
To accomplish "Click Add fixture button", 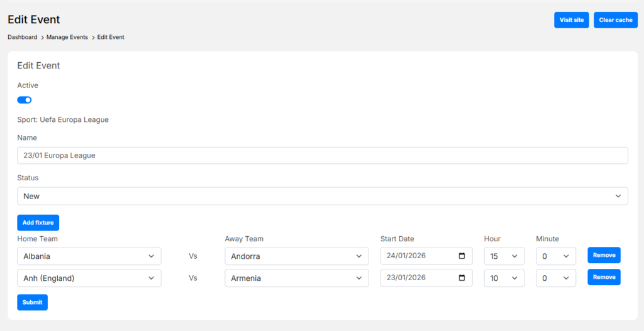I will pyautogui.click(x=38, y=222).
